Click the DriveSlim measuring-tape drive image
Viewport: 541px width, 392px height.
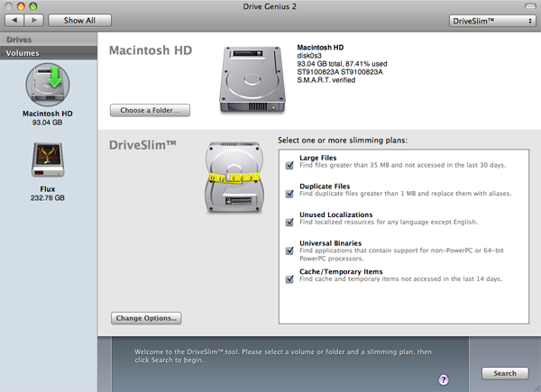(x=234, y=177)
